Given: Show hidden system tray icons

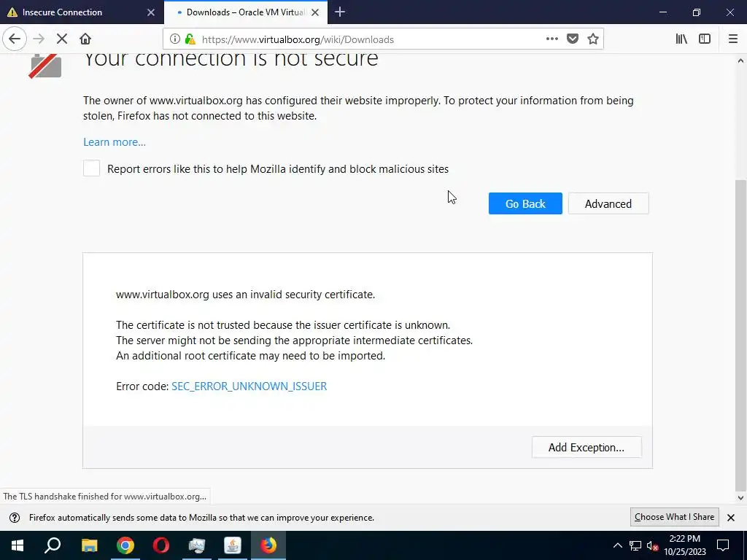Looking at the screenshot, I should click(617, 545).
